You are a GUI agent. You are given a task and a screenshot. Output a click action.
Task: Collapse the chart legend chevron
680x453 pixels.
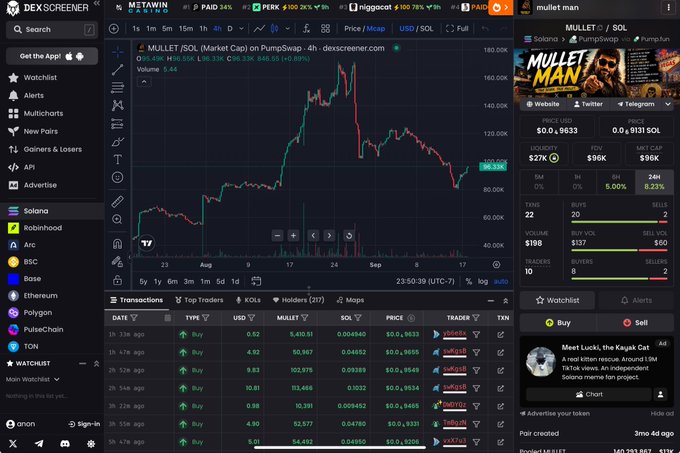click(x=144, y=81)
